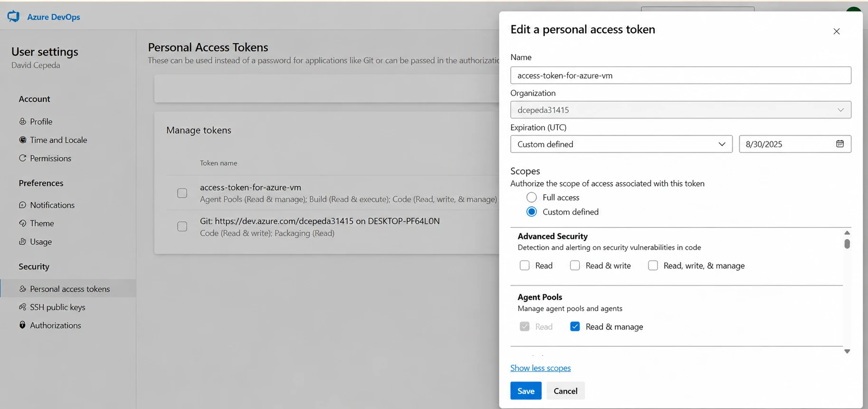
Task: Open the expiration date calendar picker icon
Action: click(x=840, y=144)
